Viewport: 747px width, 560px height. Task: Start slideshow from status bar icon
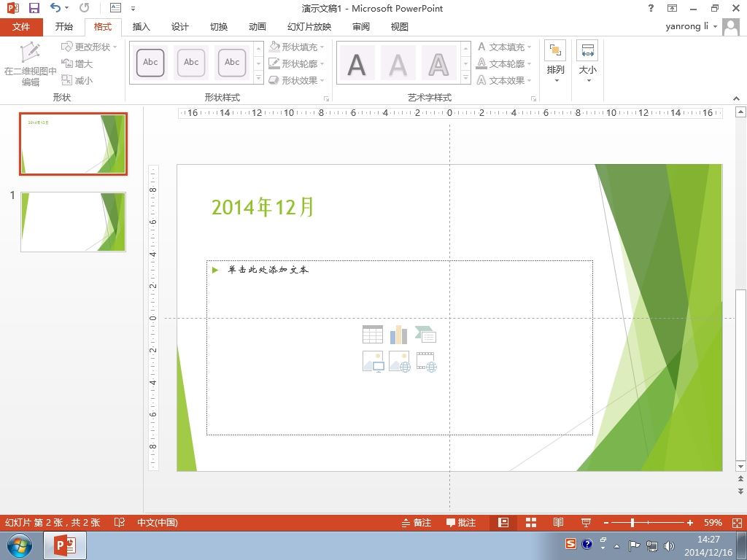586,522
